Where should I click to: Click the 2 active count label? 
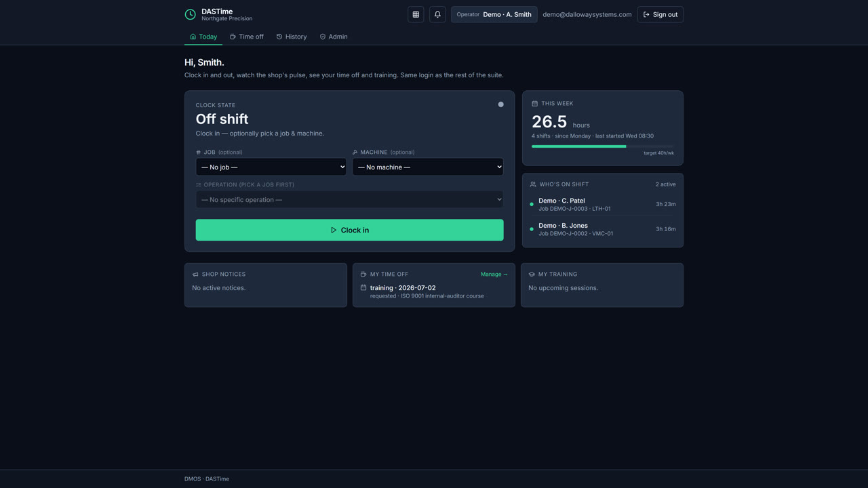[665, 184]
